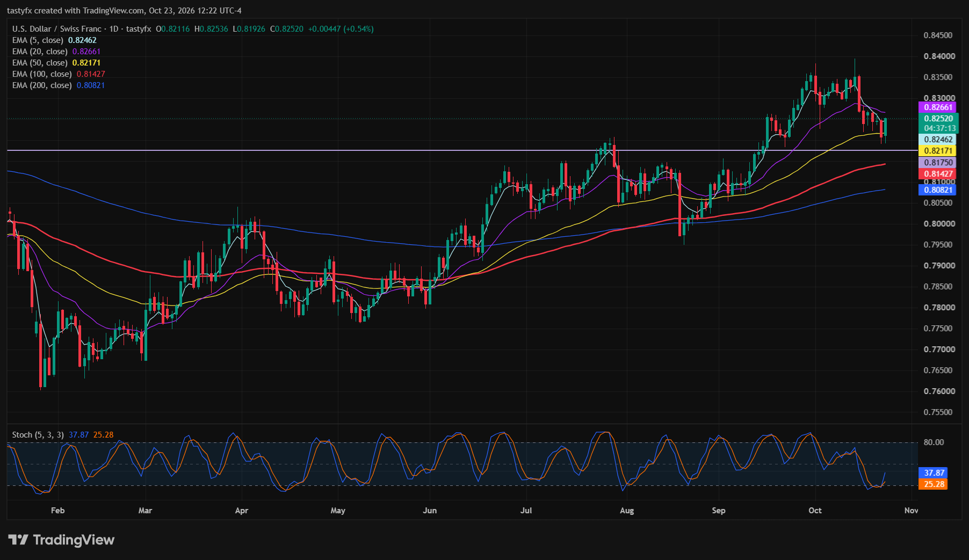
Task: Click the +0.00447 (+0.54%) change value
Action: (x=341, y=29)
